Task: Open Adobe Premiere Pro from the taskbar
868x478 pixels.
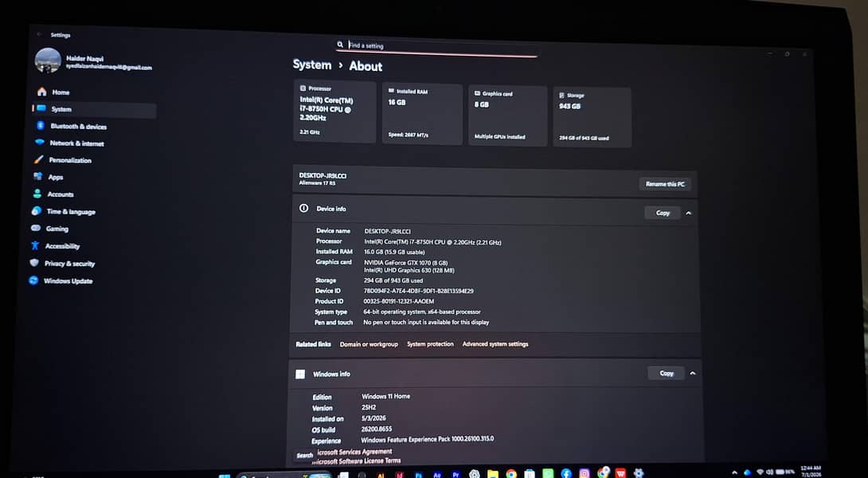Action: pos(456,475)
